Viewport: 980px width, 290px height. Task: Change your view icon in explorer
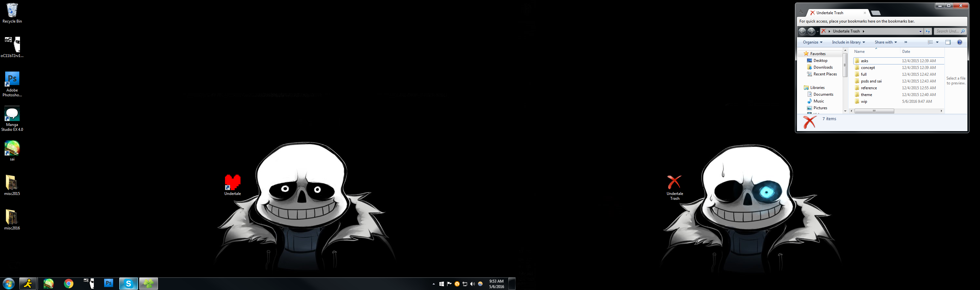pyautogui.click(x=930, y=42)
